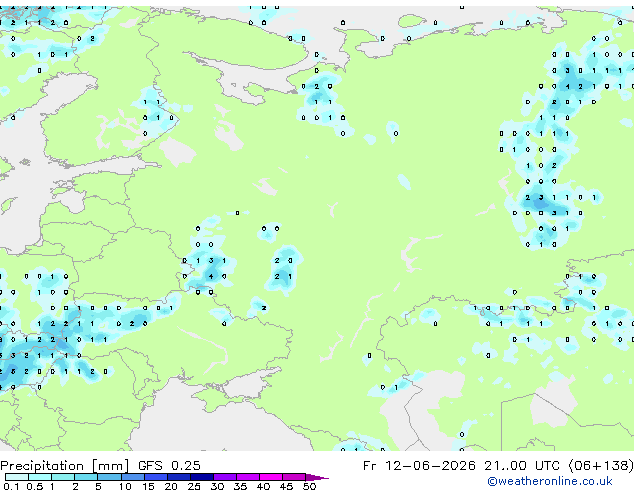
Task: Click the legend label '40'
Action: click(263, 486)
